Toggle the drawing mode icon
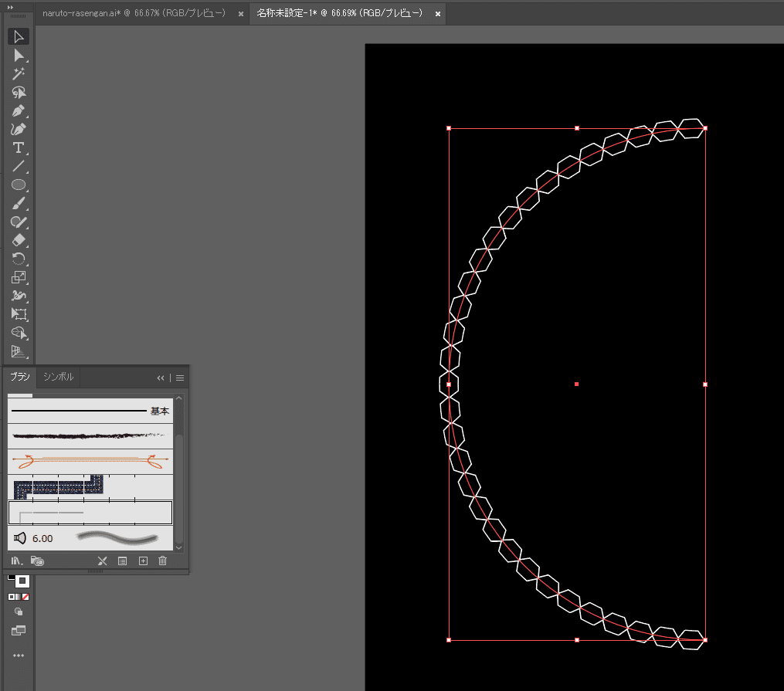Viewport: 784px width, 691px height. pos(19,611)
